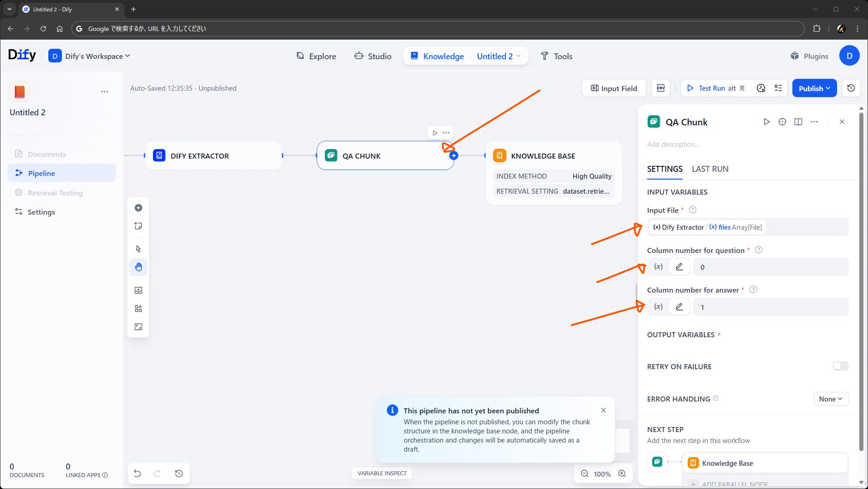The height and width of the screenshot is (489, 868).
Task: Toggle Retry on Failure switch
Action: (x=840, y=366)
